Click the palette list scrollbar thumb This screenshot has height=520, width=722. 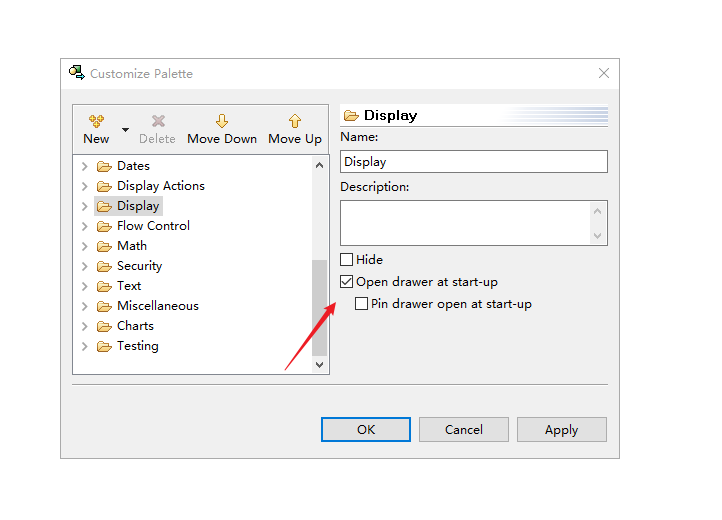point(320,307)
